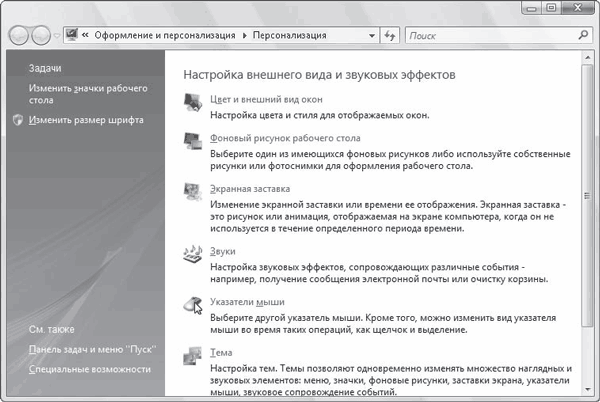600x402 pixels.
Task: Click the Sounds musical notes icon
Action: [193, 254]
